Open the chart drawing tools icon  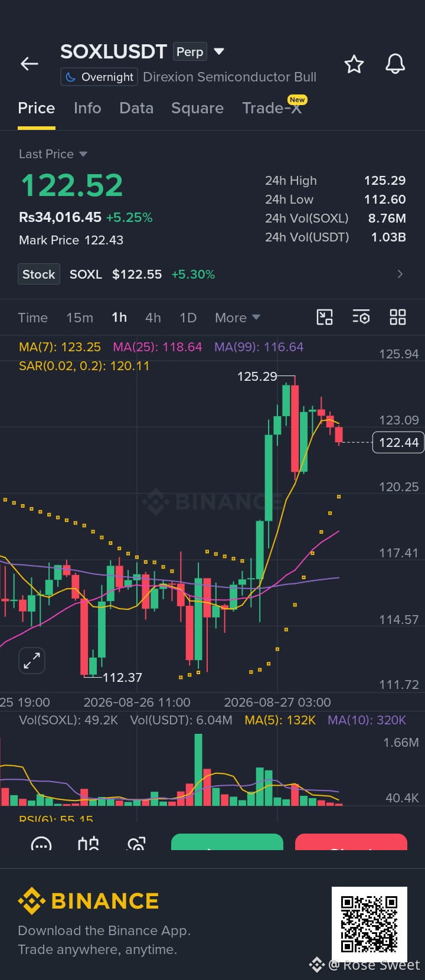(325, 317)
